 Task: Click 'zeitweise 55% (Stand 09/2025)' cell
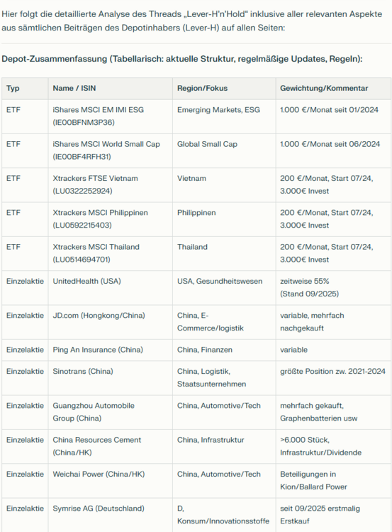pyautogui.click(x=333, y=288)
